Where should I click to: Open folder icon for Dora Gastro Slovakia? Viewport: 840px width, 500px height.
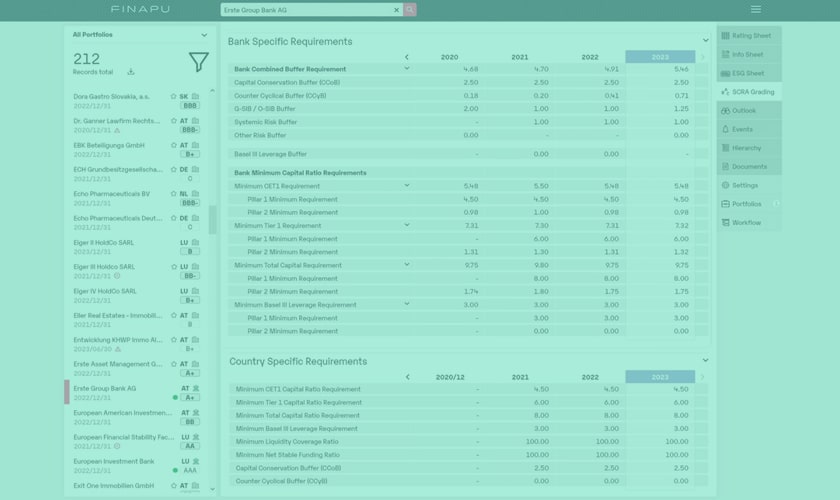coord(196,96)
